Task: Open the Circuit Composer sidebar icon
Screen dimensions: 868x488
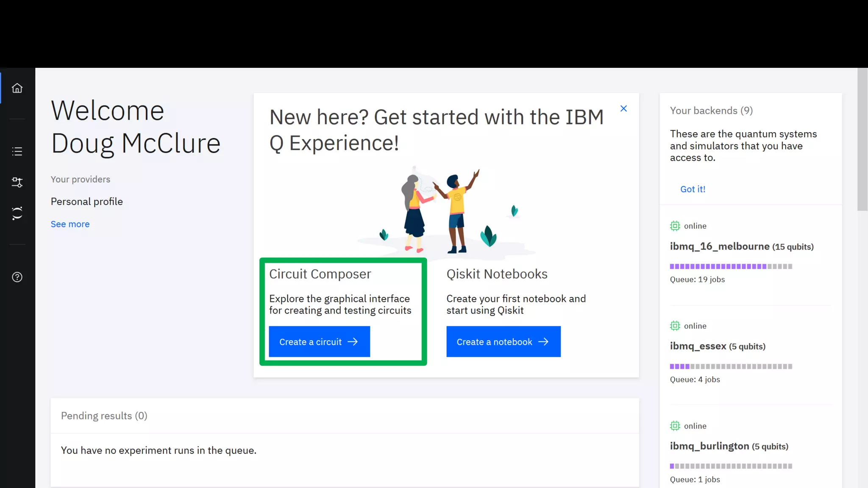Action: click(17, 182)
